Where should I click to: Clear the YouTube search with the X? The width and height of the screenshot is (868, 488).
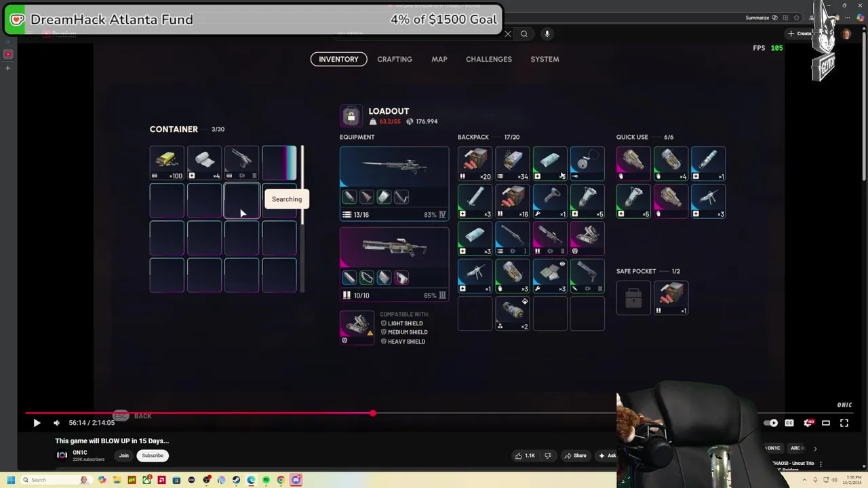[507, 34]
